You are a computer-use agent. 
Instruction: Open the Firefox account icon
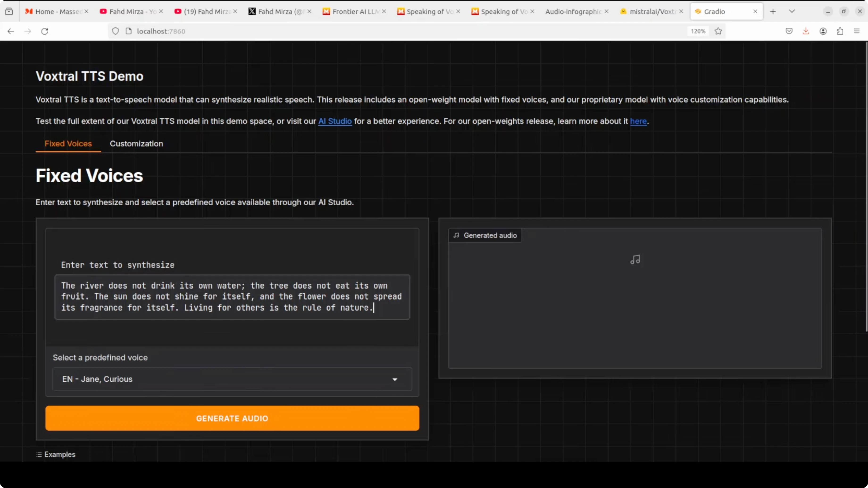[x=823, y=31]
